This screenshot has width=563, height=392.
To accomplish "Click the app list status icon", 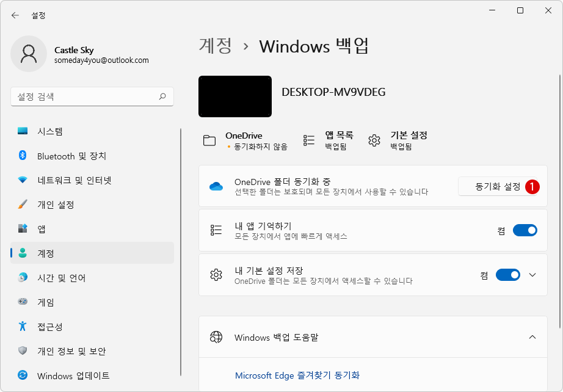I will pyautogui.click(x=309, y=140).
